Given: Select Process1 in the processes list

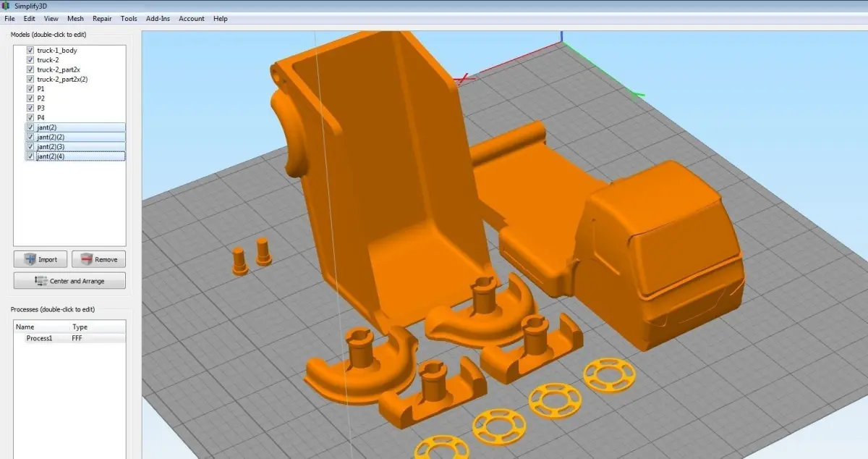Looking at the screenshot, I should [x=39, y=338].
